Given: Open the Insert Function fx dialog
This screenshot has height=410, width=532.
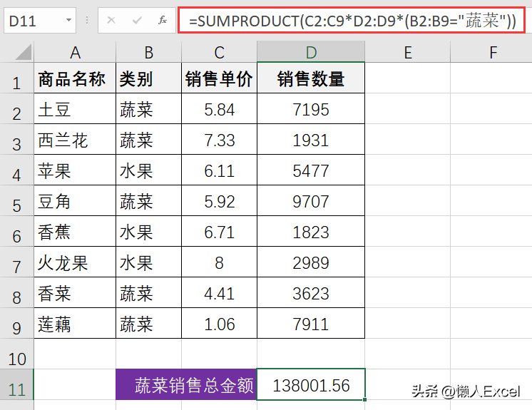Looking at the screenshot, I should coord(163,21).
